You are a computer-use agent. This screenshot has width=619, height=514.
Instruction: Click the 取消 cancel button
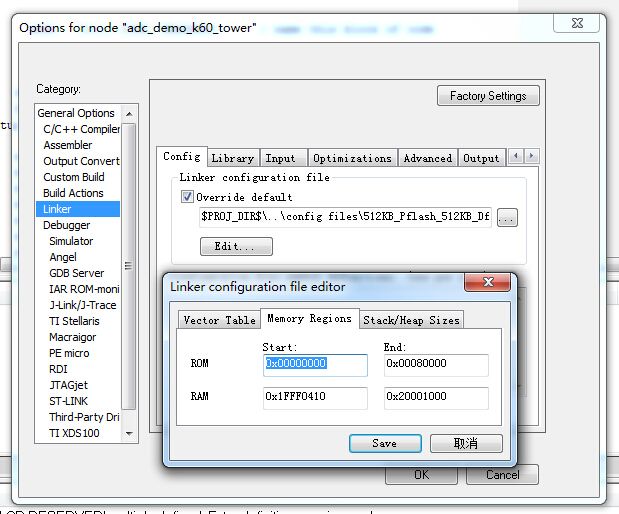(466, 443)
